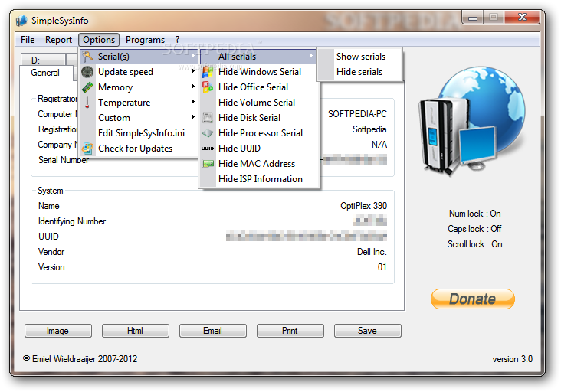Select Hide ISP Information
The height and width of the screenshot is (392, 561).
(x=259, y=179)
